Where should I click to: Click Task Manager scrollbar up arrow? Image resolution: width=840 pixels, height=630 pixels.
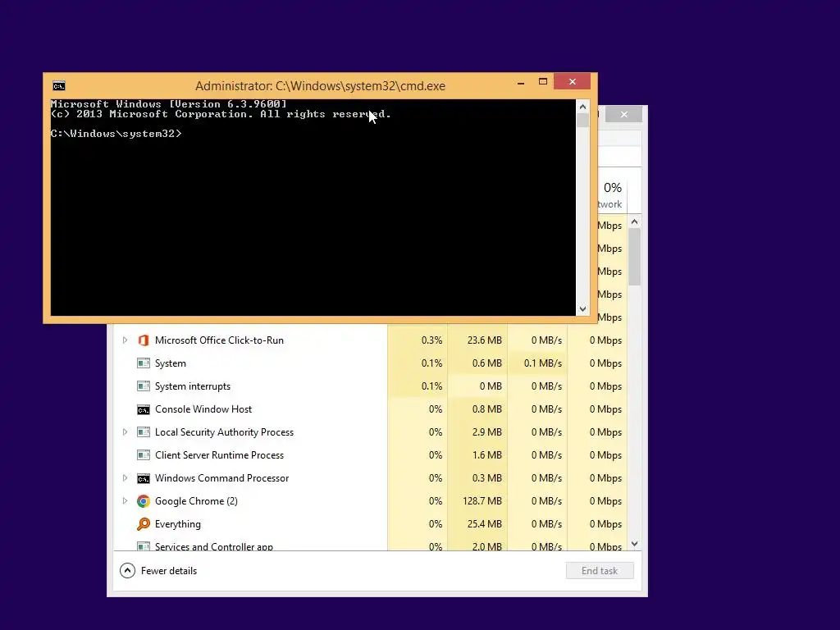point(635,221)
